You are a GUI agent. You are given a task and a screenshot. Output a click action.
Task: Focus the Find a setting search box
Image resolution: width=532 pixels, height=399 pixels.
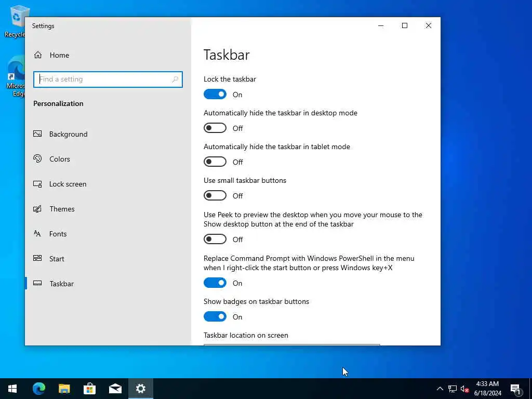[108, 79]
